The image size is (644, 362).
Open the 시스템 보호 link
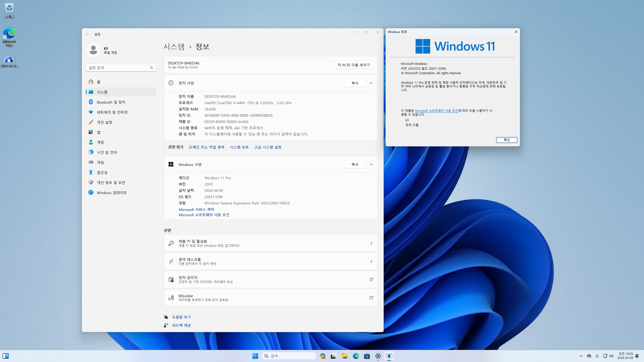(x=239, y=147)
